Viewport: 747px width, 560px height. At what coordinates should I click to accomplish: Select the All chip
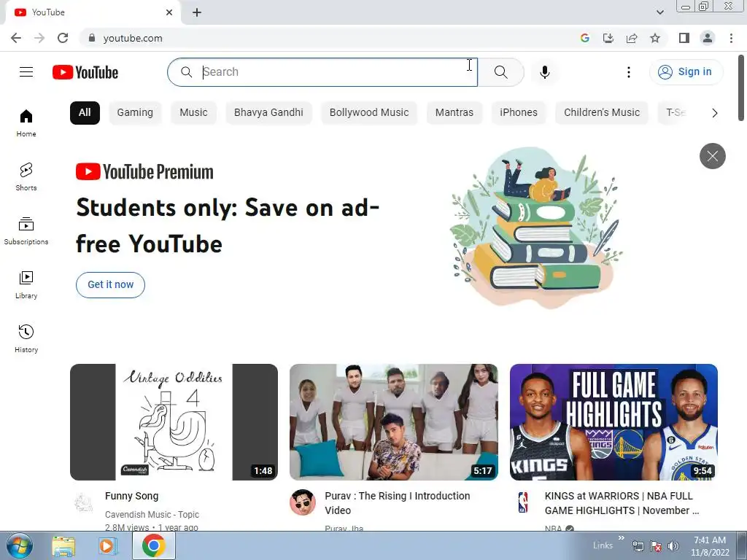click(85, 113)
